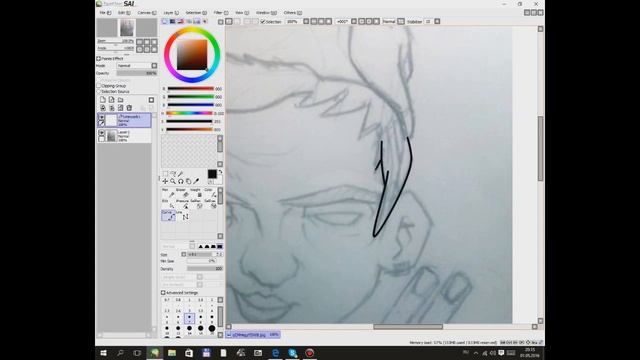The height and width of the screenshot is (360, 640).
Task: Open the Normal blend dropdown in toolbar
Action: tap(393, 21)
